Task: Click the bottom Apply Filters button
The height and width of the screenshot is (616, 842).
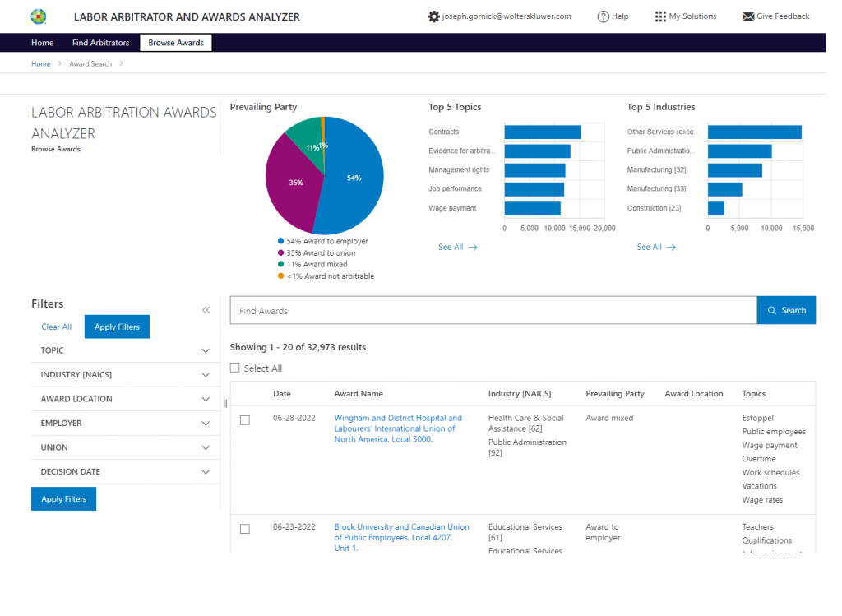Action: pyautogui.click(x=64, y=499)
